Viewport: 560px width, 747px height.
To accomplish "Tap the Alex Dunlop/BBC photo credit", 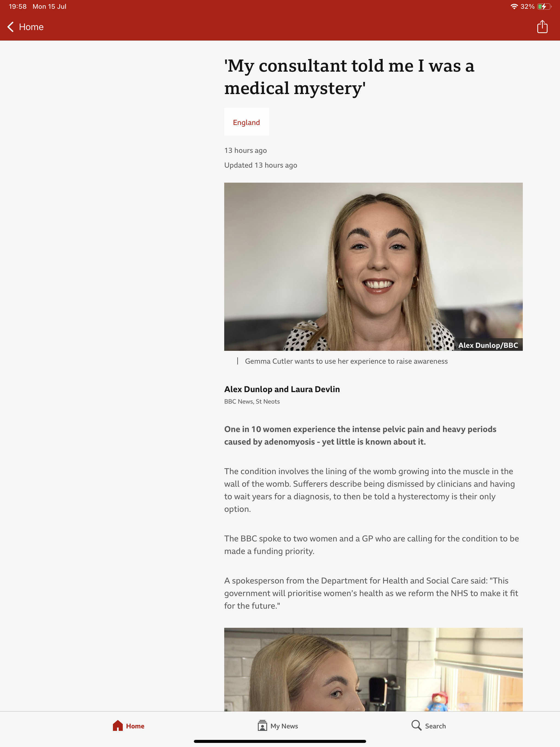I will [x=488, y=345].
